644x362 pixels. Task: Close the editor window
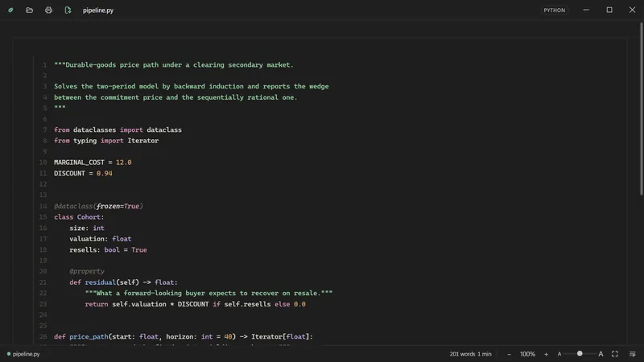(x=632, y=10)
